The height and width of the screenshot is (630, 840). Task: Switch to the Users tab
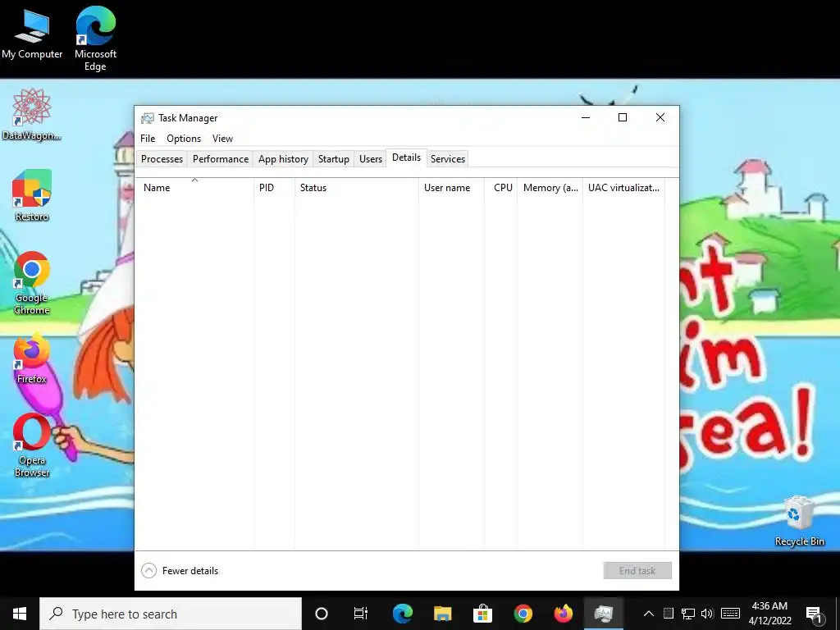(371, 159)
